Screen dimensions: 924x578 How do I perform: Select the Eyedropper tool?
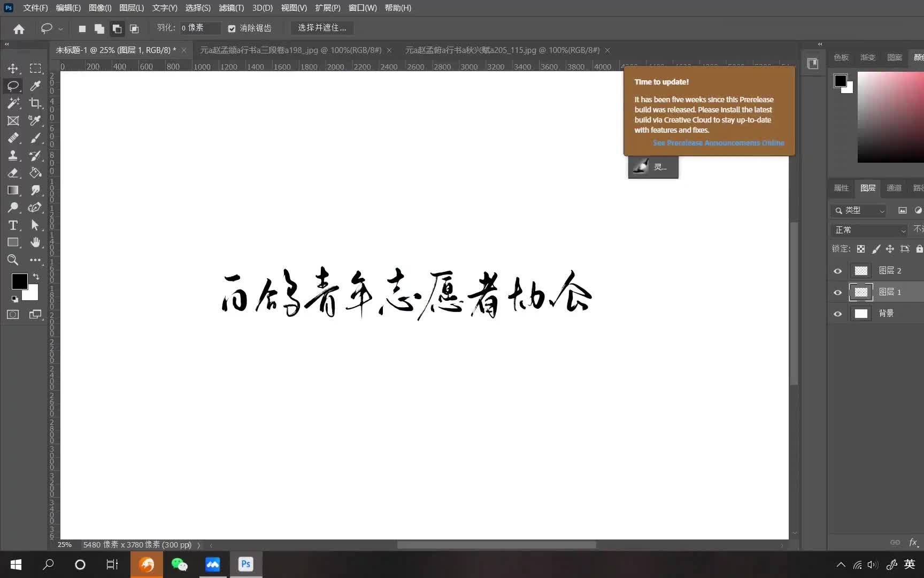click(35, 86)
